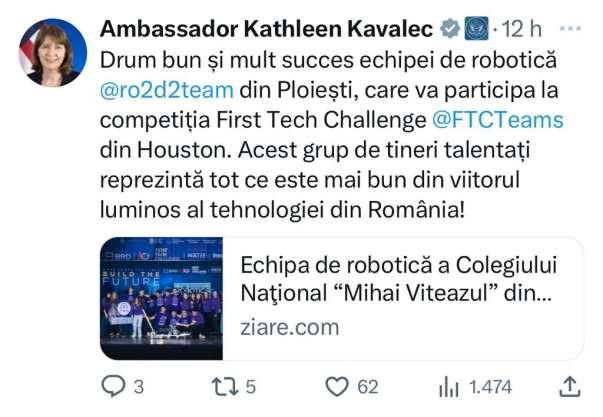The image size is (603, 417).
Task: View analytics bar chart icon
Action: click(x=449, y=387)
